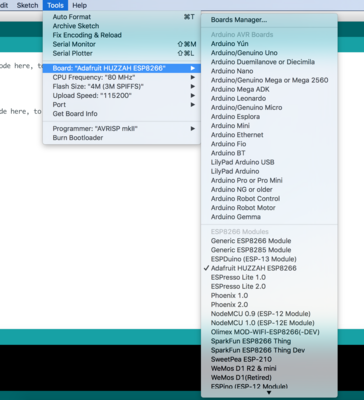
Task: Expand Programmer: "AVRISP mkII" submenu
Action: coord(122,129)
